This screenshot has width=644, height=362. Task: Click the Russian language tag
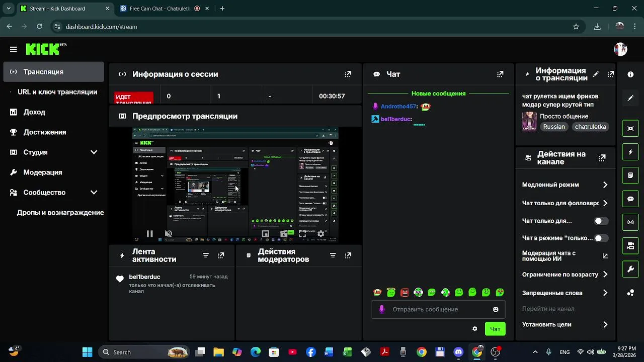554,127
